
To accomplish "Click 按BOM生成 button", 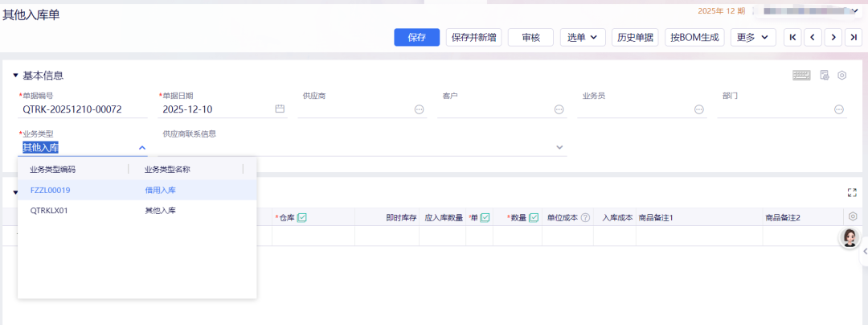I will (694, 38).
